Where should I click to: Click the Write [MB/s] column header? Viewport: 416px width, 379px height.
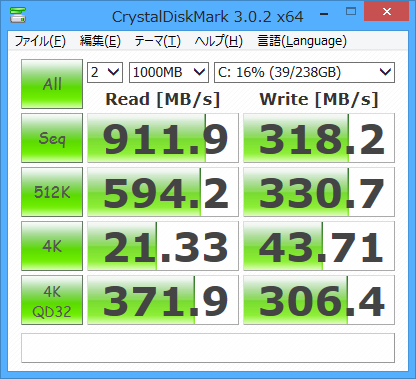319,99
